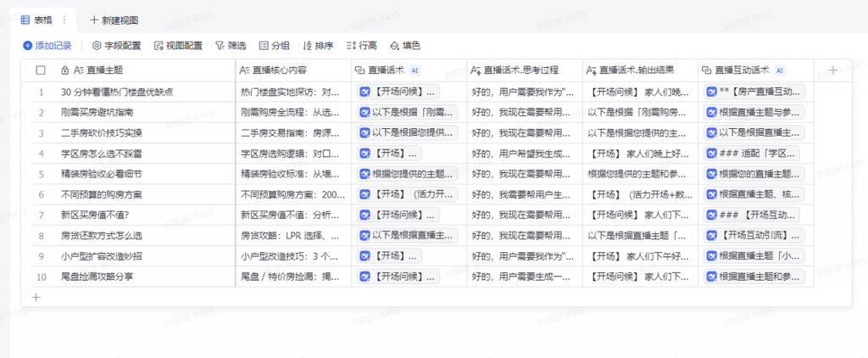Tick the select-all checkbox in header
Image resolution: width=868 pixels, height=358 pixels.
click(x=41, y=70)
